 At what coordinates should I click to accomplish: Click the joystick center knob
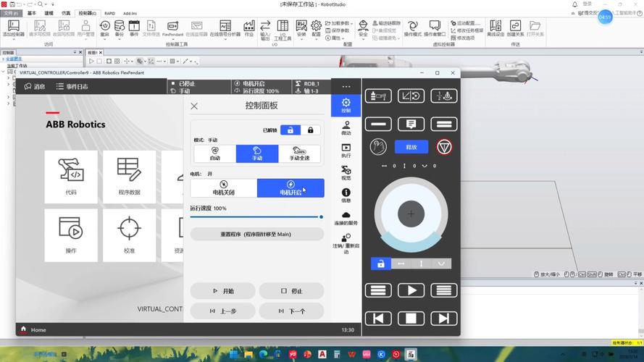point(411,214)
